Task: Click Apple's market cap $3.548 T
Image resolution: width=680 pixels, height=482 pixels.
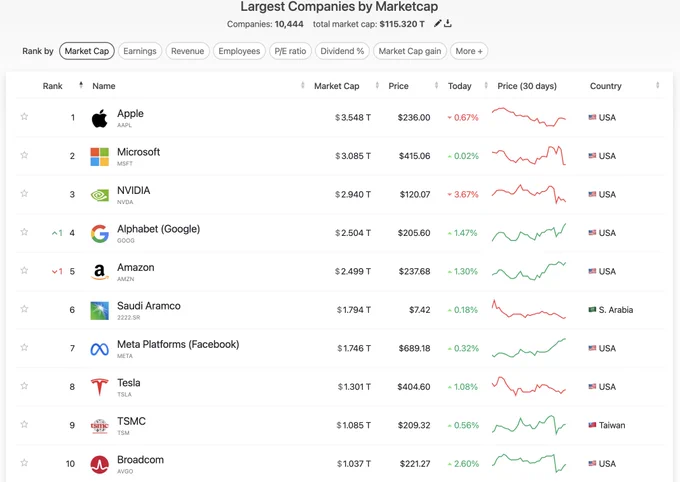Action: (x=353, y=118)
